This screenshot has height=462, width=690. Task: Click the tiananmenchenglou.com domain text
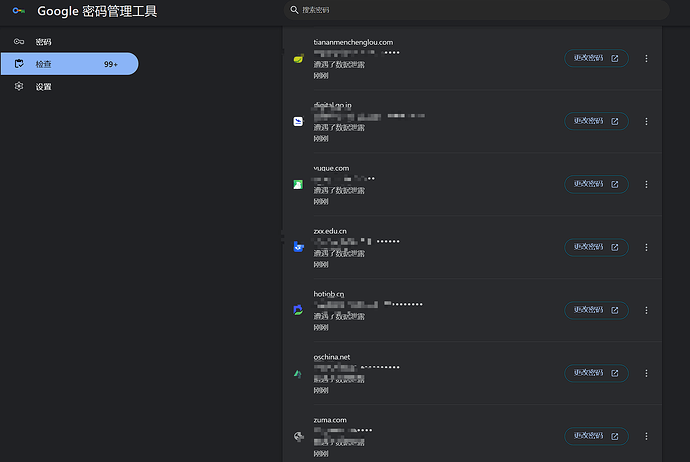[x=353, y=42]
